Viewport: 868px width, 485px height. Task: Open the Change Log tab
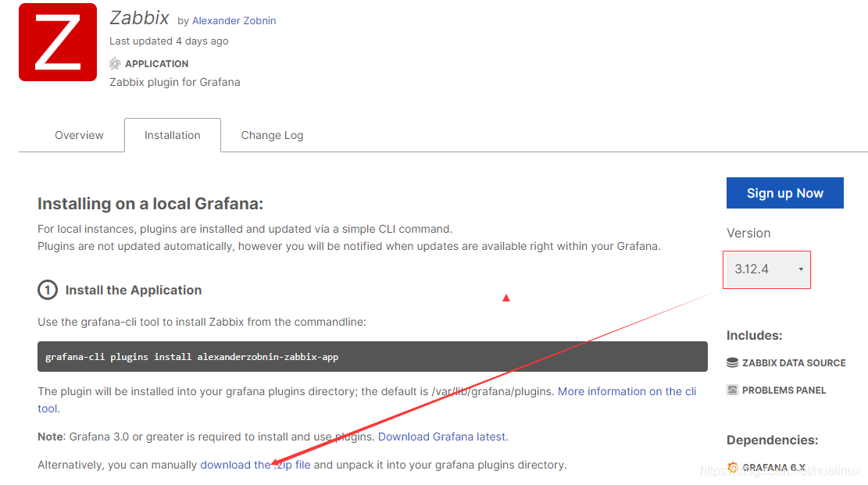coord(272,135)
